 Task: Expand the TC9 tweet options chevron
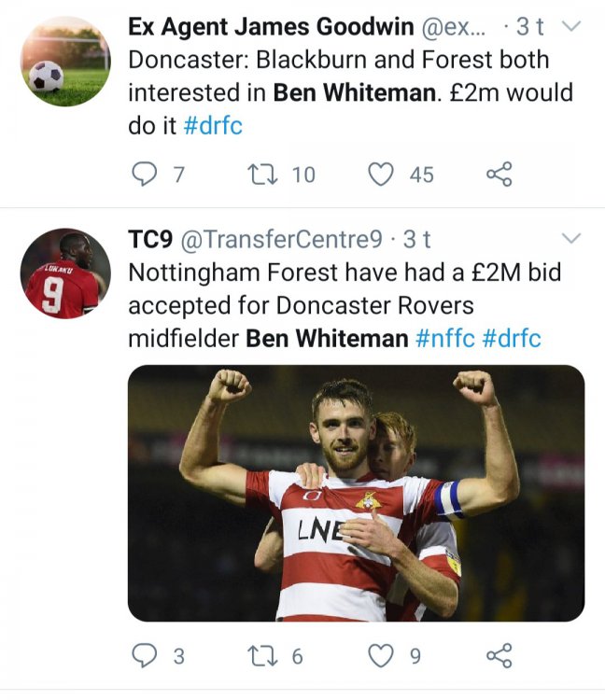[569, 240]
